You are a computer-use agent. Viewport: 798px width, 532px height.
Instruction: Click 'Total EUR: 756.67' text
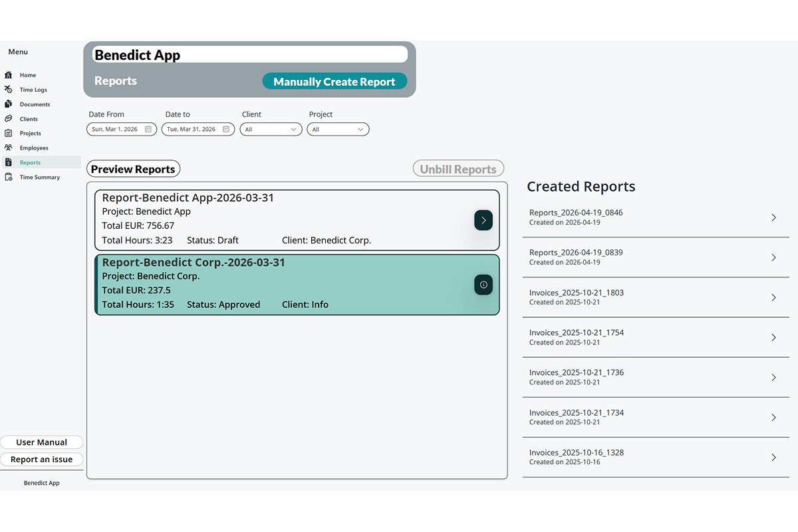pos(138,225)
